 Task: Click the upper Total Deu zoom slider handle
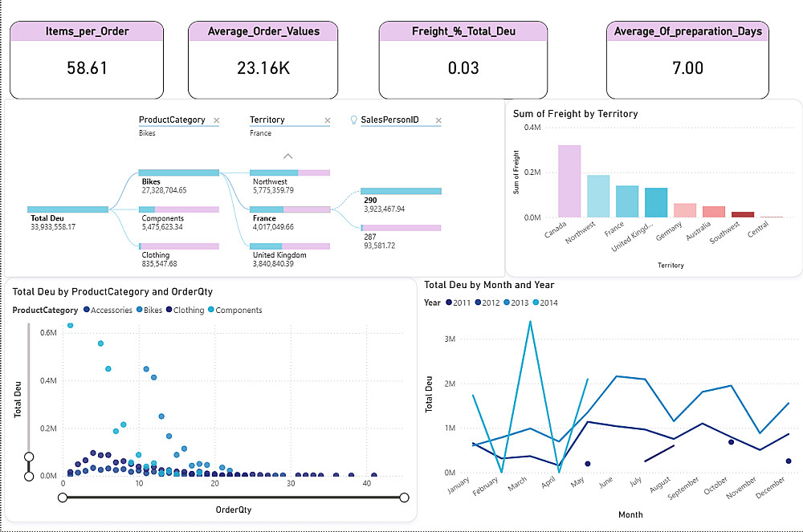(x=29, y=457)
